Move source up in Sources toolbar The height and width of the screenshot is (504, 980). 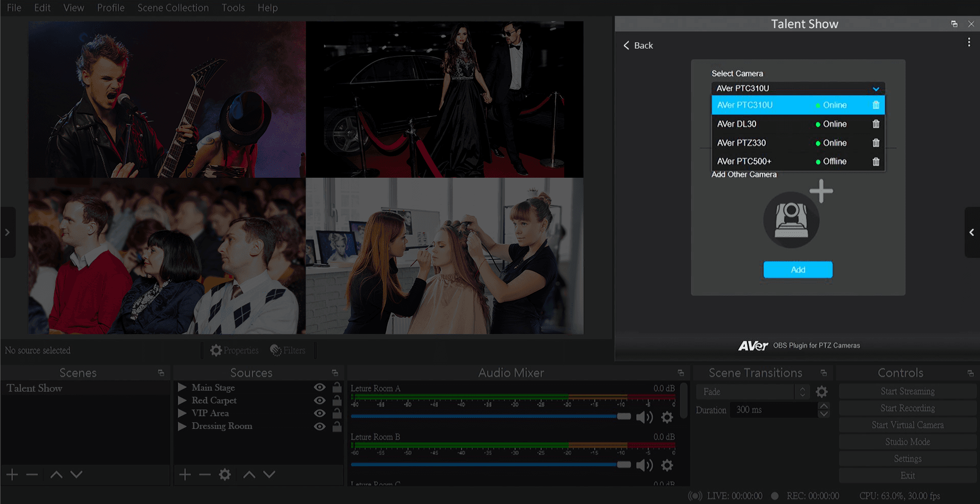(249, 474)
